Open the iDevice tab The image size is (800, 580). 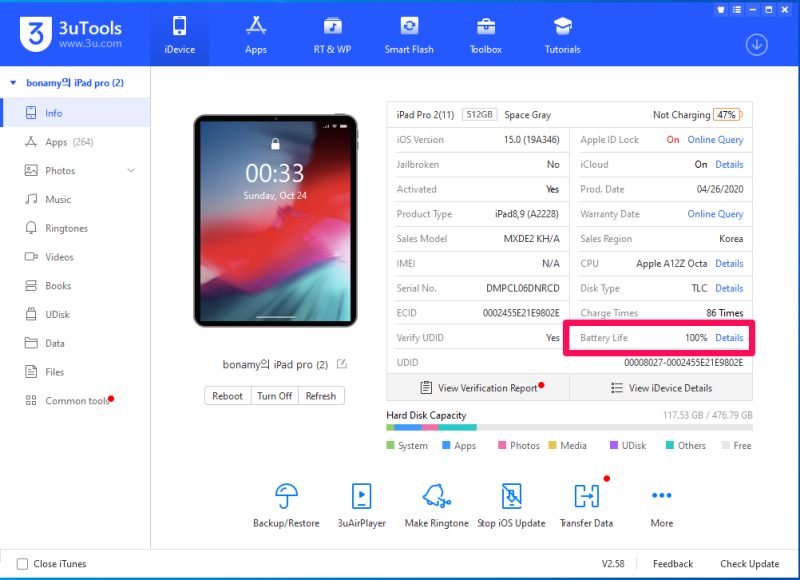pos(180,35)
